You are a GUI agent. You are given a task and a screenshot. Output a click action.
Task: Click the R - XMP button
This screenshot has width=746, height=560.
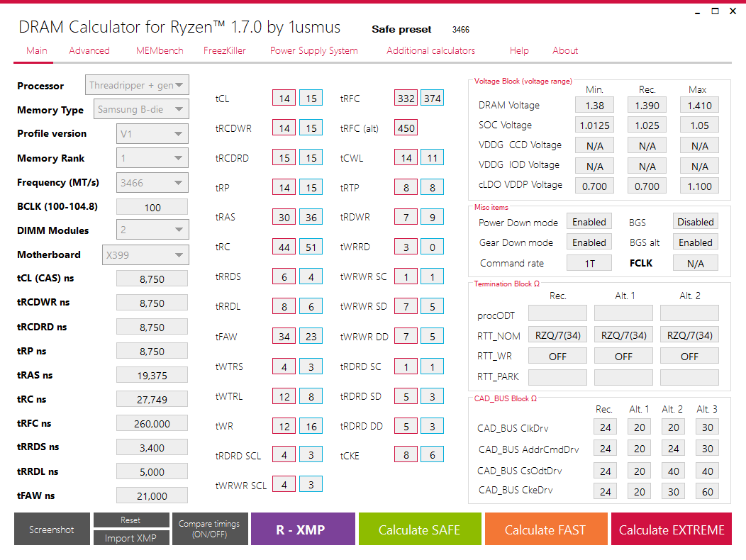303,529
